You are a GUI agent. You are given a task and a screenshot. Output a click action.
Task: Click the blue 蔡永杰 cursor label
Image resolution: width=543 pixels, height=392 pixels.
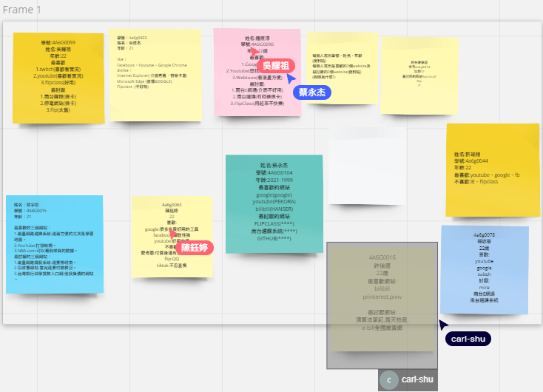(x=313, y=92)
